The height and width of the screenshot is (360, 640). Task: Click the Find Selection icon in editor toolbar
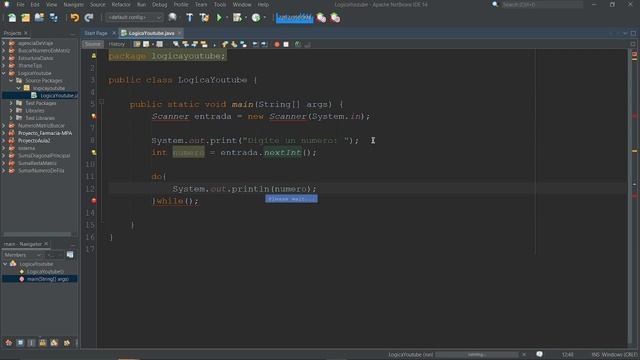click(x=176, y=44)
